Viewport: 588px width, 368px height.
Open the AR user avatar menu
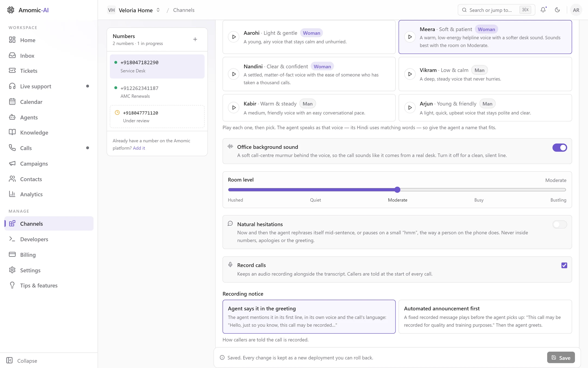(x=576, y=10)
